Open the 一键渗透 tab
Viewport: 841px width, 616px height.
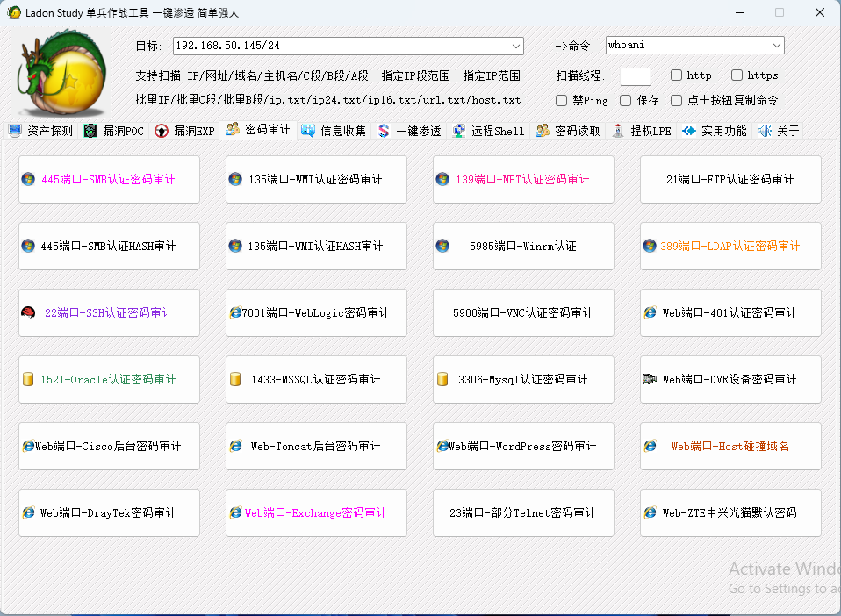[409, 131]
